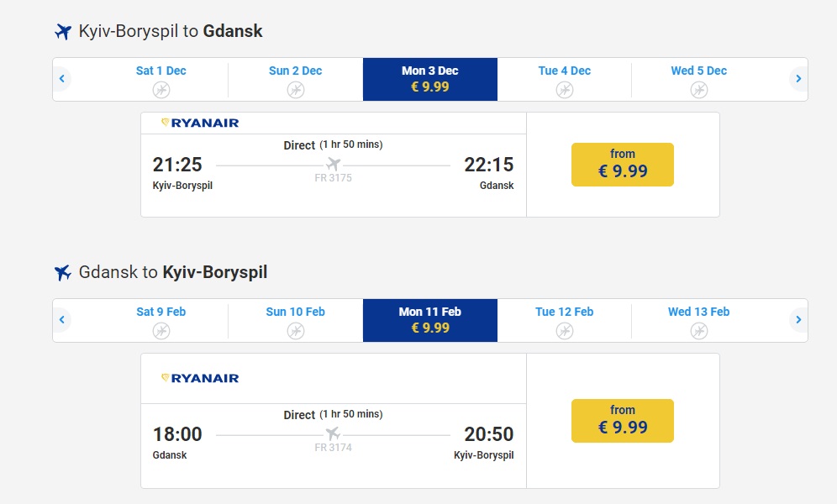The width and height of the screenshot is (837, 504).
Task: Choose the Sat 9 Feb date tab
Action: point(161,320)
